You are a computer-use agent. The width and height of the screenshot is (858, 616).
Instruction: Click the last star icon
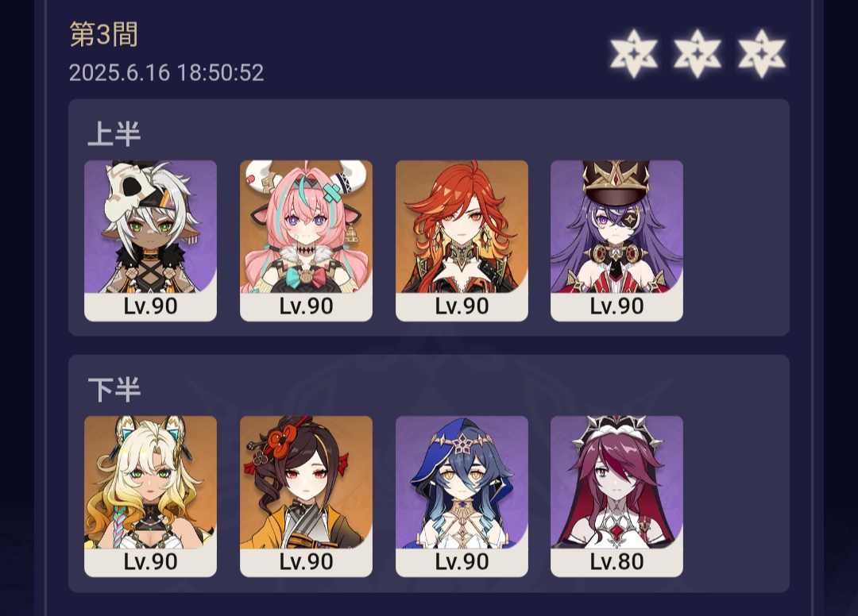click(x=762, y=53)
